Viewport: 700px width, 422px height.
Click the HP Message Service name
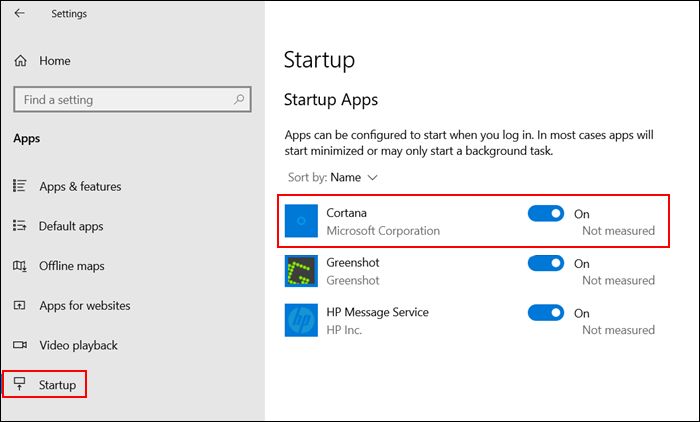(x=377, y=312)
